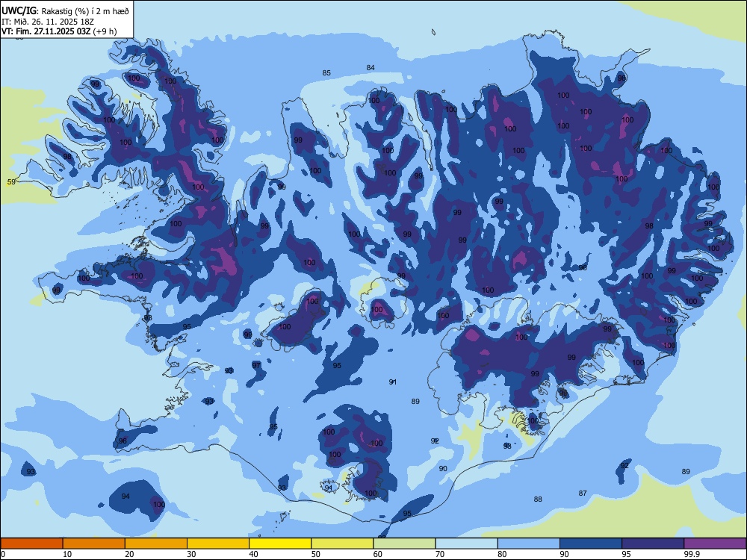This screenshot has width=747, height=560.
Task: Click the '50' tick label on the legend
Action: tap(316, 554)
